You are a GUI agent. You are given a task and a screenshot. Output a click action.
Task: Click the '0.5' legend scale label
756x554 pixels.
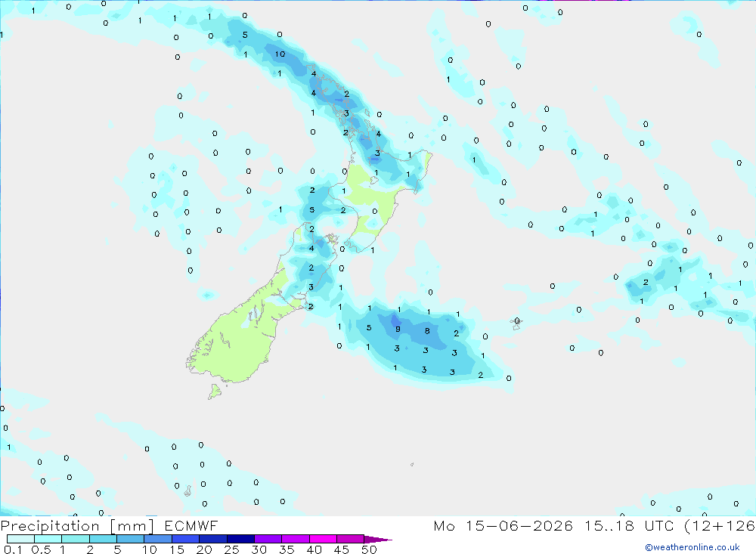click(x=41, y=549)
